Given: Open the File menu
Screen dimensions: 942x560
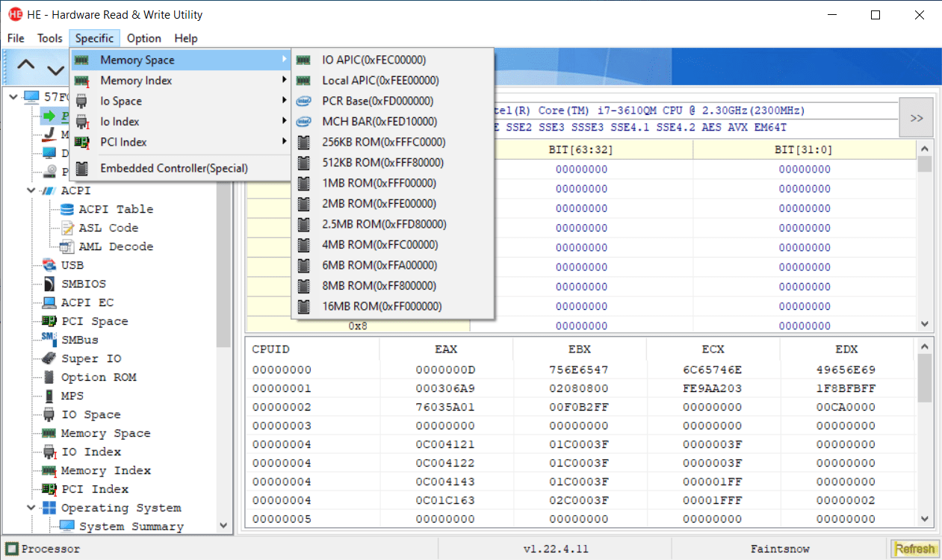Looking at the screenshot, I should point(16,38).
